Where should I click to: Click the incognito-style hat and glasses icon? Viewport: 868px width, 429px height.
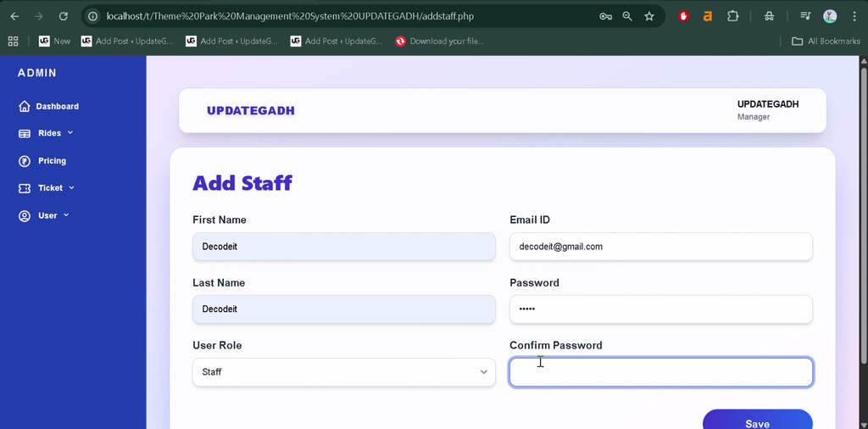(x=769, y=16)
